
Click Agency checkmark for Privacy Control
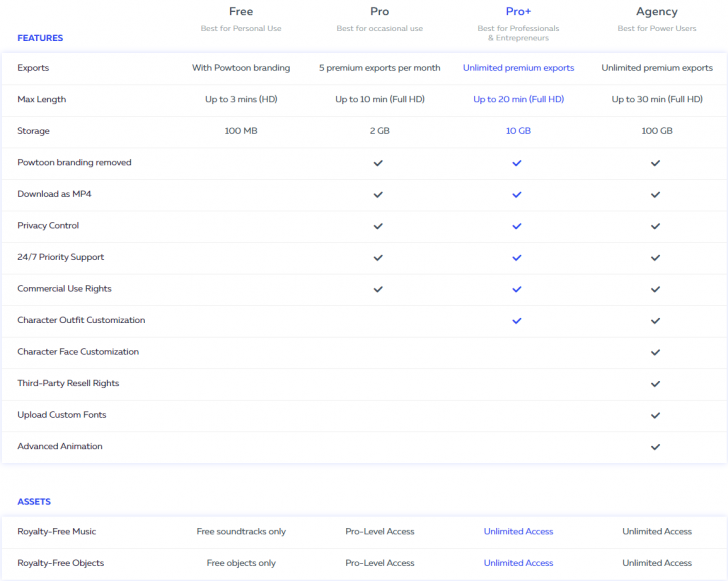pyautogui.click(x=656, y=226)
